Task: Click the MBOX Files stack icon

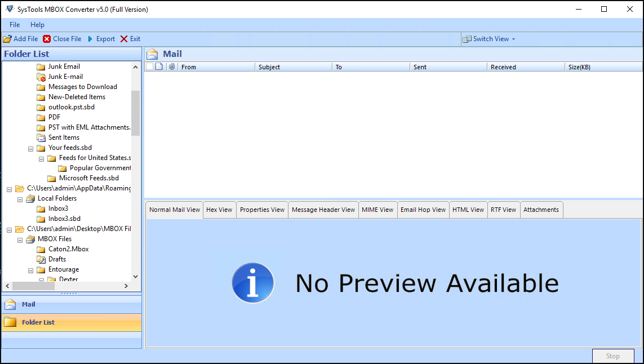Action: (x=30, y=239)
